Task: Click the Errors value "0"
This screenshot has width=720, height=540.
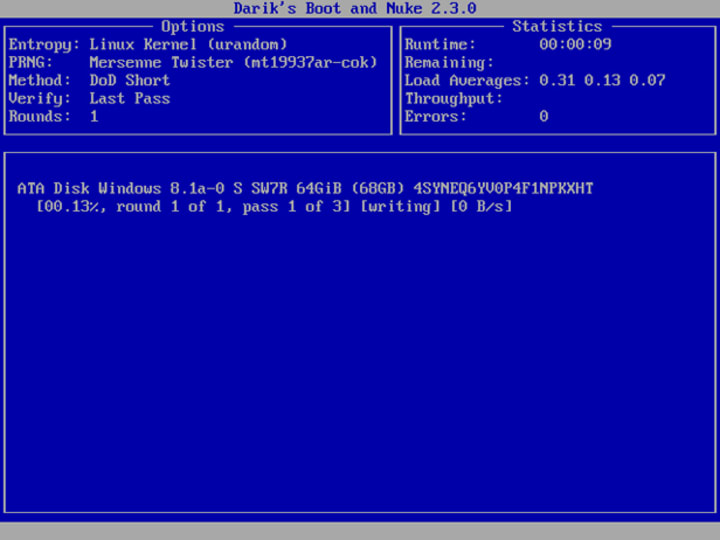Action: (544, 117)
